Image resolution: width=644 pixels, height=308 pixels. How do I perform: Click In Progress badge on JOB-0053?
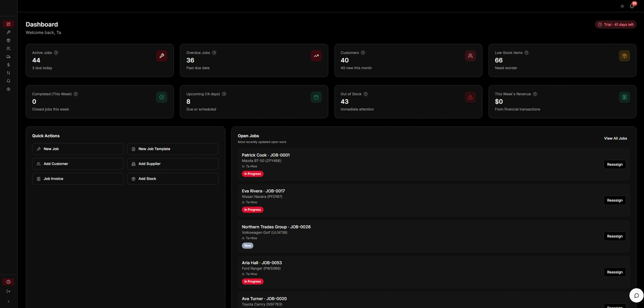[x=253, y=282]
